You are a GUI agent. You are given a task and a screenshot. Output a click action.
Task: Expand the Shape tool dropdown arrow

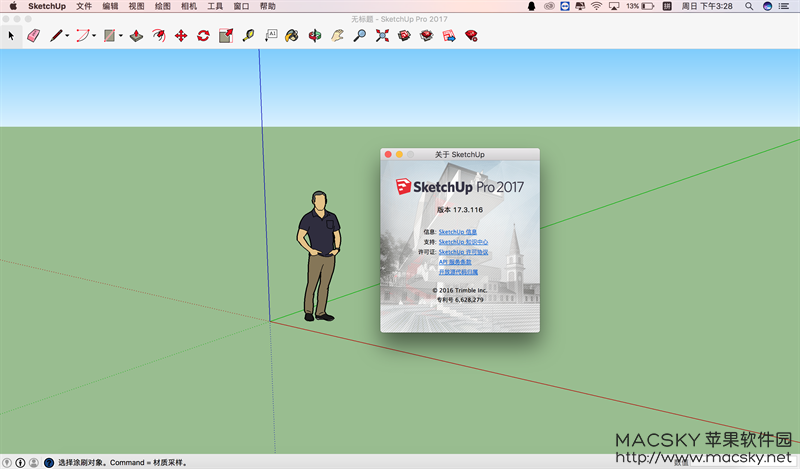click(120, 36)
